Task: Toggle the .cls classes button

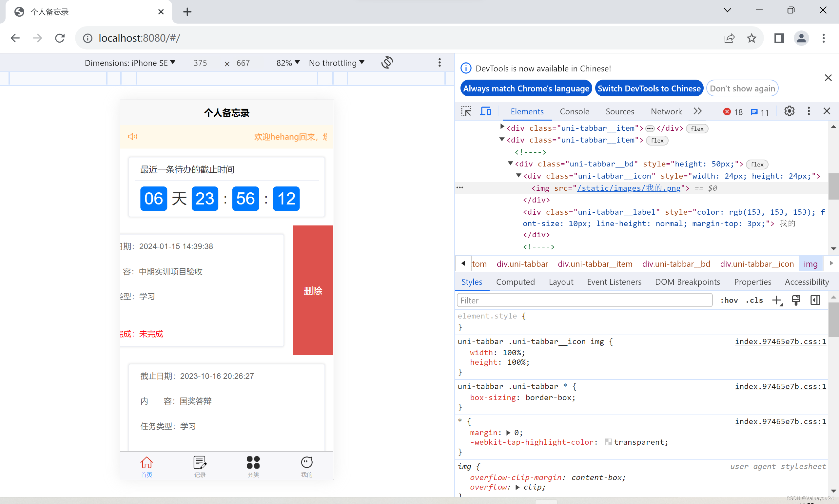Action: click(754, 300)
